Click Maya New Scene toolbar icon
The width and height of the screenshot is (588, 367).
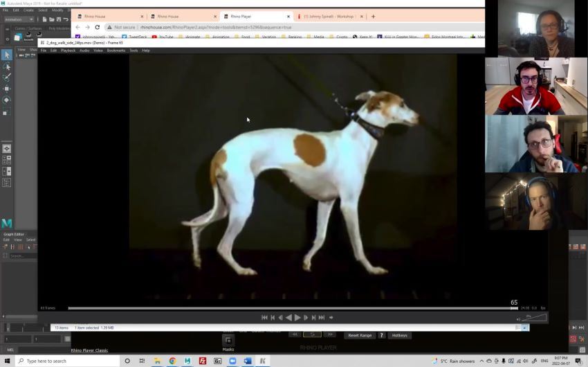(x=44, y=19)
